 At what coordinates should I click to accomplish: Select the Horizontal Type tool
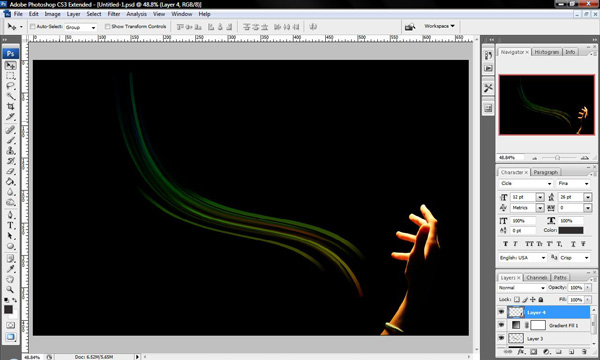tap(10, 225)
